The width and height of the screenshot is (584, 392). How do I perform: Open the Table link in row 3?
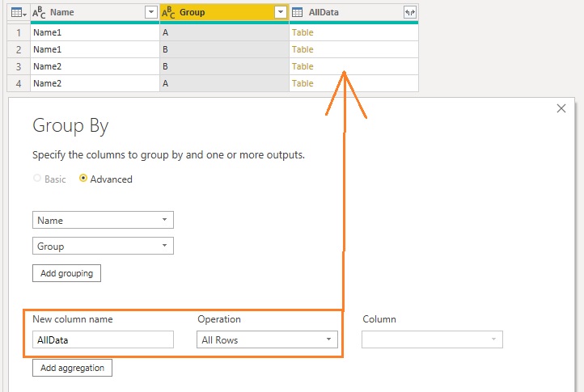303,66
